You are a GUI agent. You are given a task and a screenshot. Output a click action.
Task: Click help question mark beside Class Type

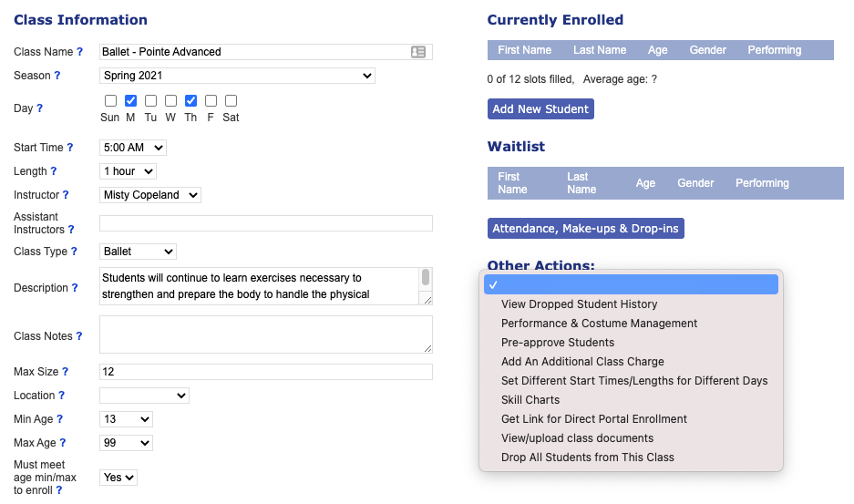(74, 252)
